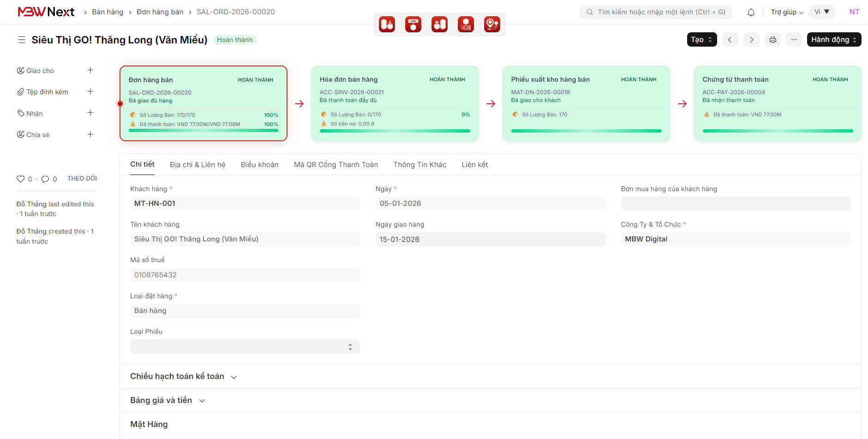Screen dimensions: 868x439
Task: Open the Tạo dropdown button
Action: click(x=701, y=40)
